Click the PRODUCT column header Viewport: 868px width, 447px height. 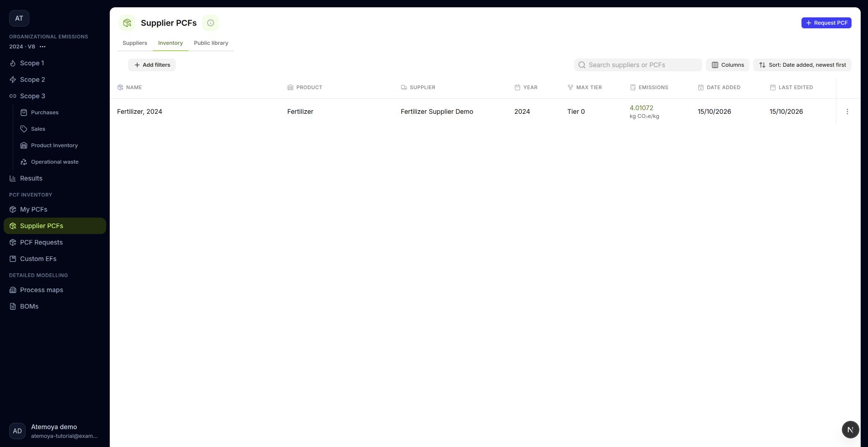coord(305,87)
